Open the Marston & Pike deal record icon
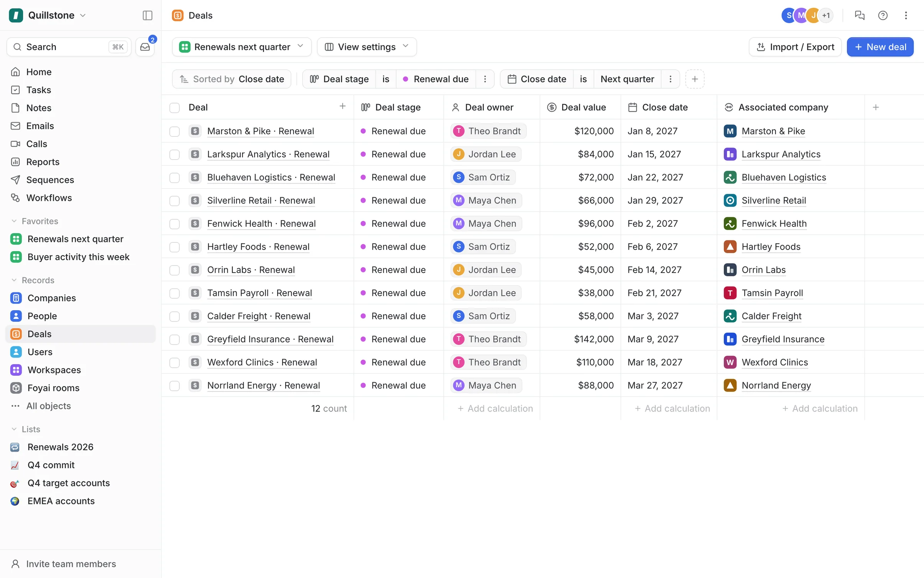 click(195, 131)
